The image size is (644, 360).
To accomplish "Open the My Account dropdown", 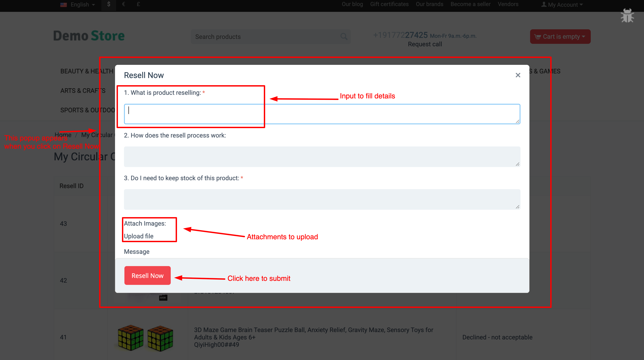I will (563, 4).
